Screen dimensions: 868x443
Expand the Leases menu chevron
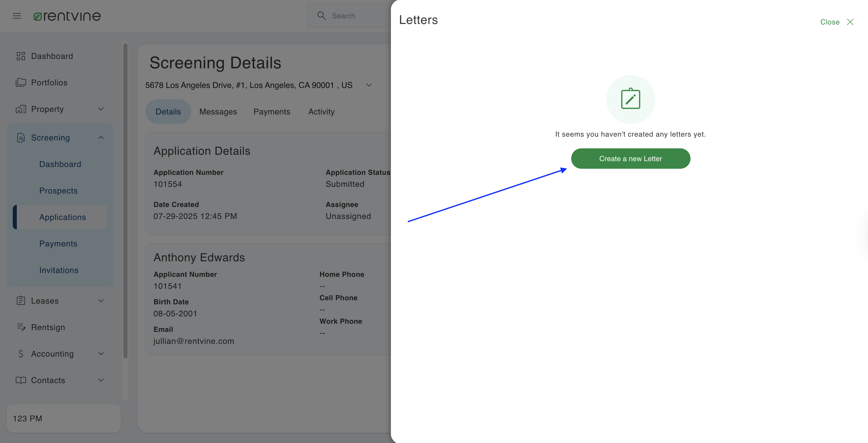(101, 301)
